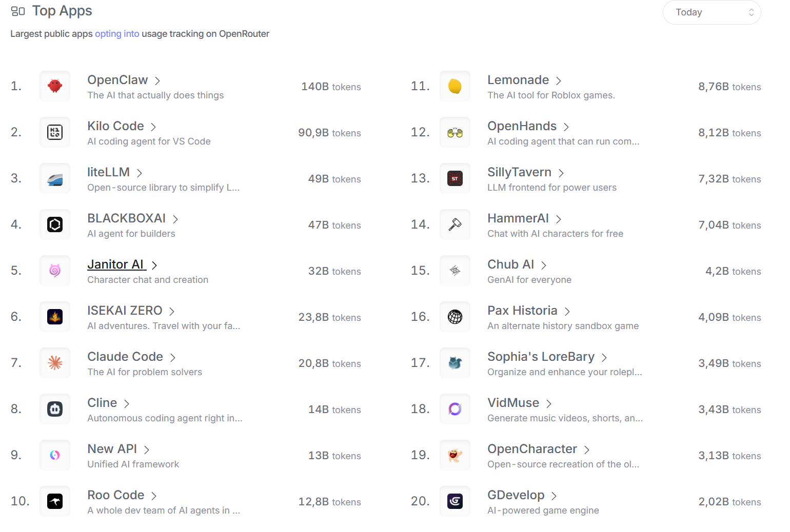This screenshot has width=790, height=532.
Task: Click the Kilo Code app icon
Action: (55, 132)
